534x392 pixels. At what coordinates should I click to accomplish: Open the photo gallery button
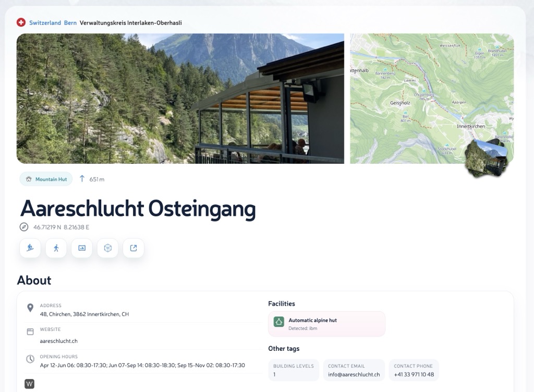[82, 248]
